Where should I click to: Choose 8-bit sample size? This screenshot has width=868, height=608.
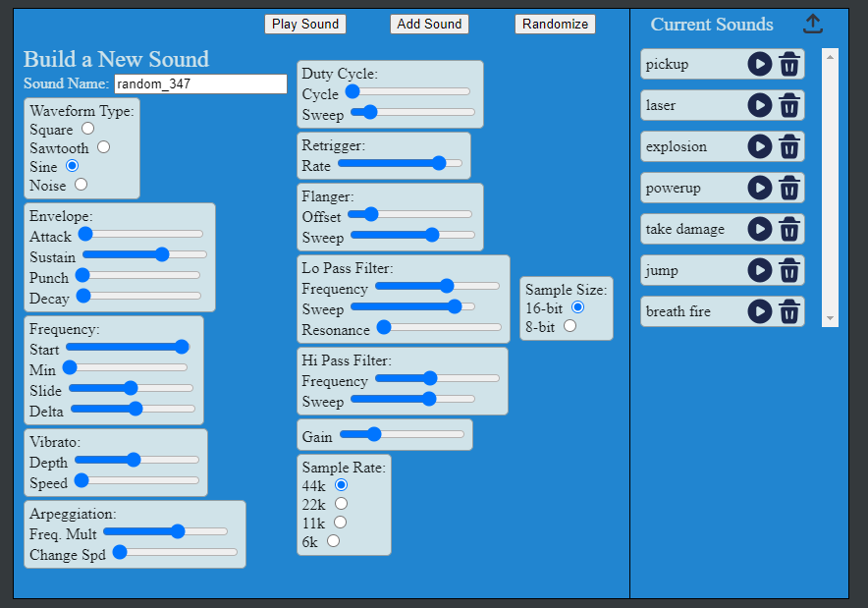[570, 326]
